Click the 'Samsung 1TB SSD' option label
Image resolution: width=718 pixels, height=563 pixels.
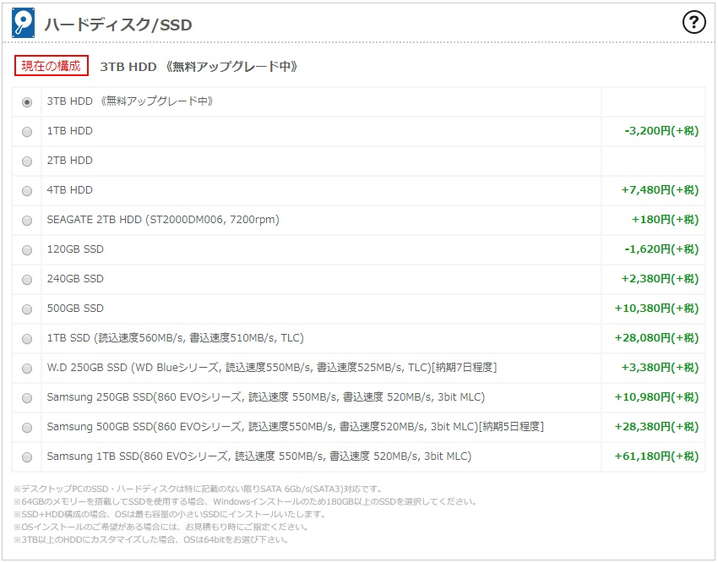(259, 456)
